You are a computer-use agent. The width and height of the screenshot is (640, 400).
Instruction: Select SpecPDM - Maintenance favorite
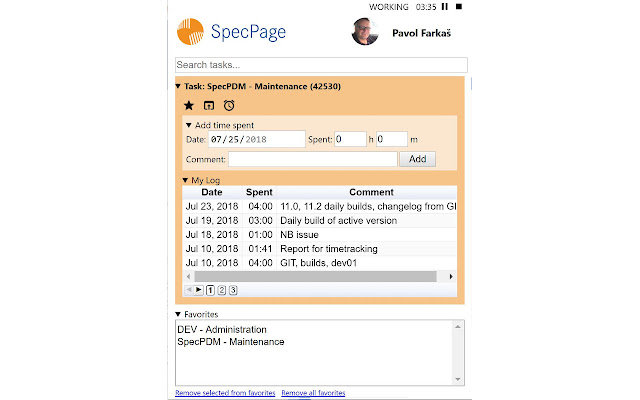point(231,342)
